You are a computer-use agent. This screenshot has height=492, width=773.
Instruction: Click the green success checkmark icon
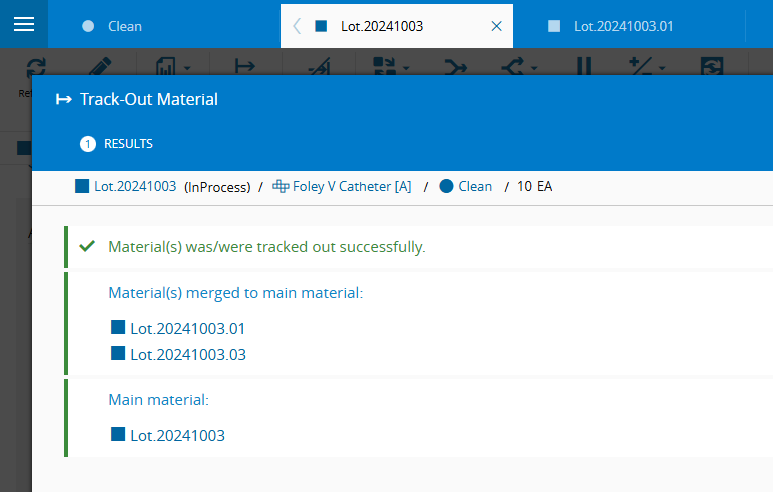(x=87, y=246)
